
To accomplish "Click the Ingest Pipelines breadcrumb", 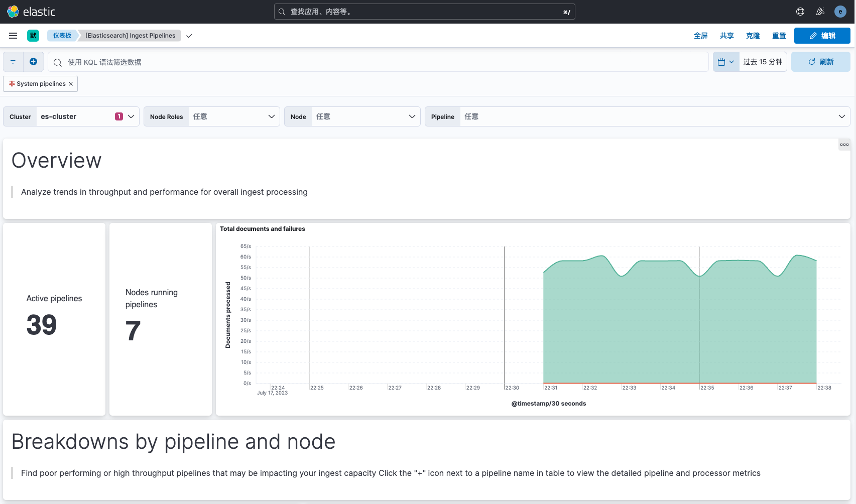I will tap(131, 36).
